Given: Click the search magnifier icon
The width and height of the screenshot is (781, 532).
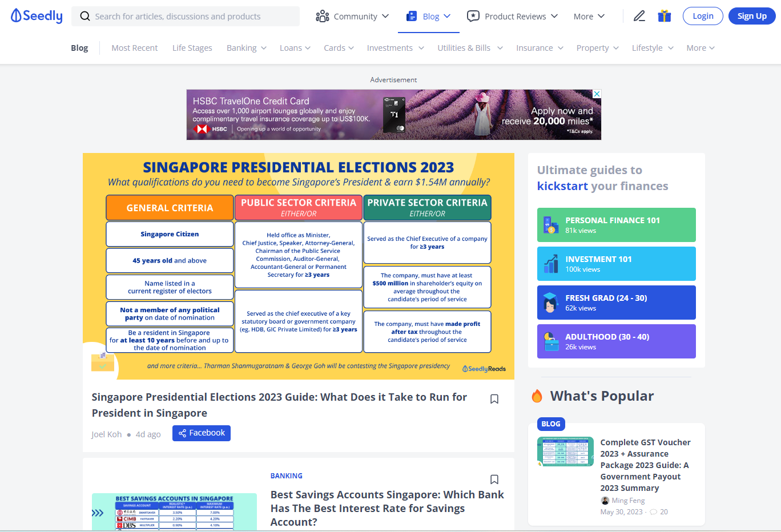Looking at the screenshot, I should click(84, 16).
